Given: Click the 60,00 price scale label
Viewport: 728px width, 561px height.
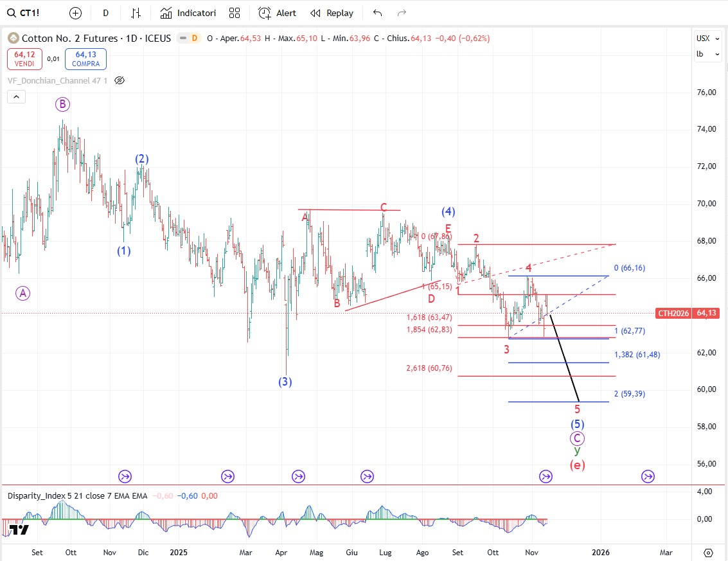Looking at the screenshot, I should pos(706,389).
